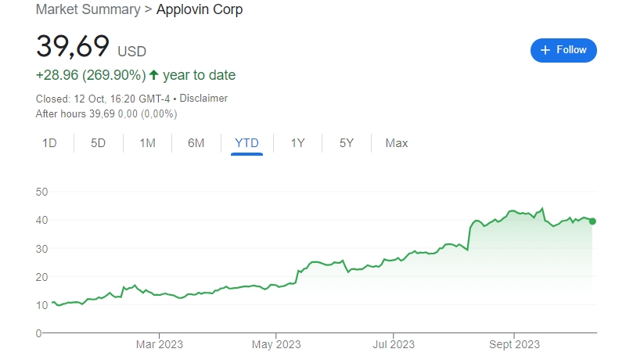The height and width of the screenshot is (356, 644).
Task: Click the green endpoint dot on chart
Action: point(592,221)
